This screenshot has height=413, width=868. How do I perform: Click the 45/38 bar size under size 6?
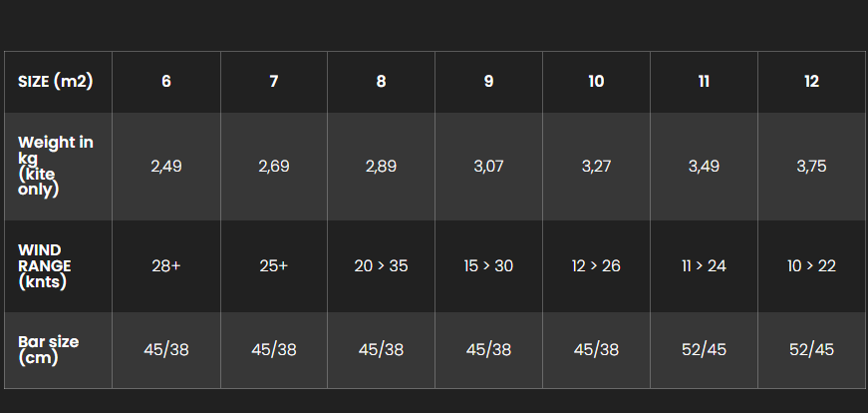[x=166, y=350]
